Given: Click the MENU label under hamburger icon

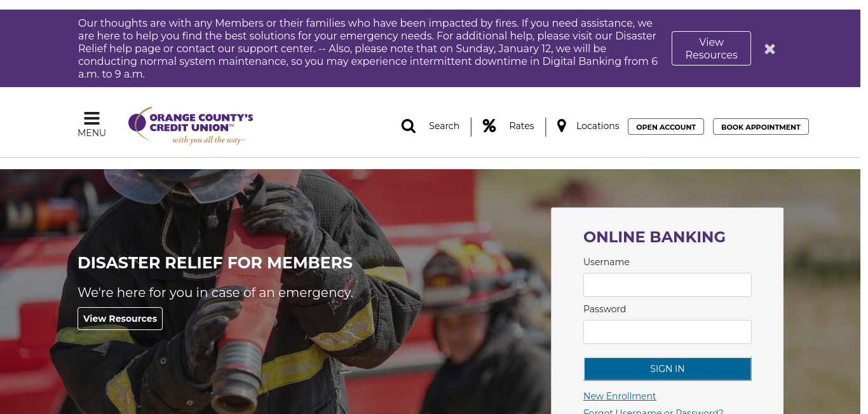Looking at the screenshot, I should (92, 133).
